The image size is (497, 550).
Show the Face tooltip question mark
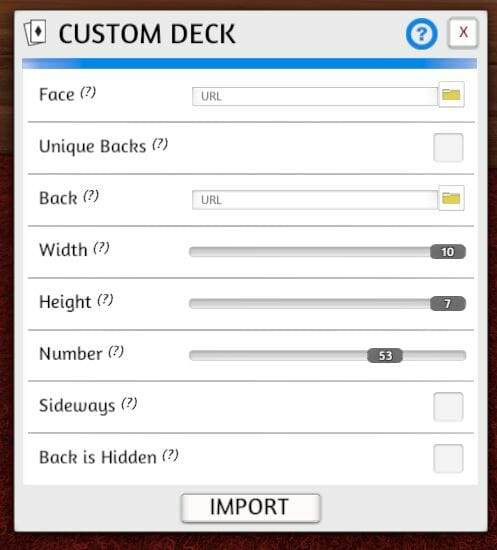coord(88,93)
